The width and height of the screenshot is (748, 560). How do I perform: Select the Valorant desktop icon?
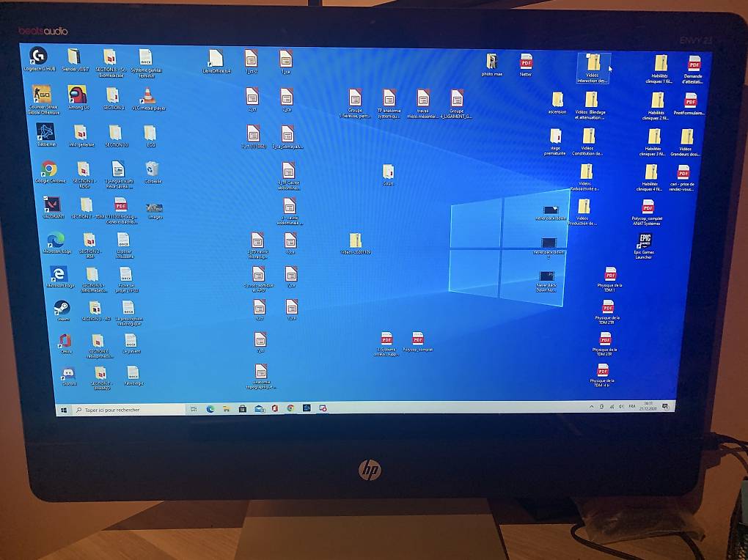point(53,208)
